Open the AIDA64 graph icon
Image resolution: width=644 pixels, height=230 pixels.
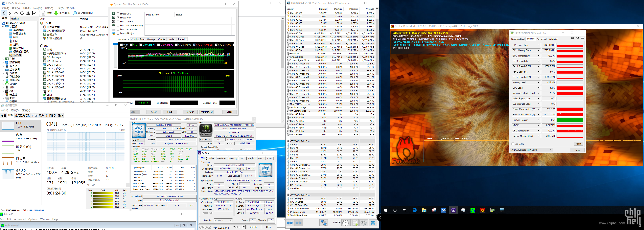34,13
